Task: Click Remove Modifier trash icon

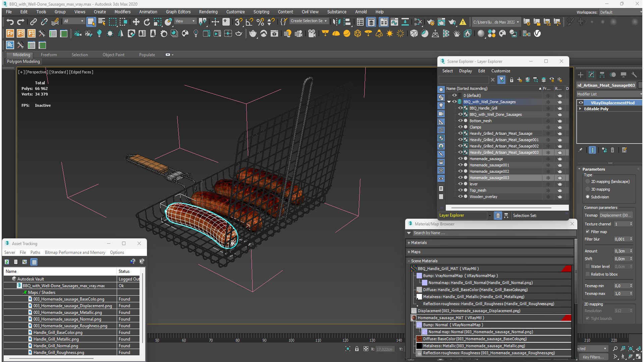Action: tap(612, 150)
